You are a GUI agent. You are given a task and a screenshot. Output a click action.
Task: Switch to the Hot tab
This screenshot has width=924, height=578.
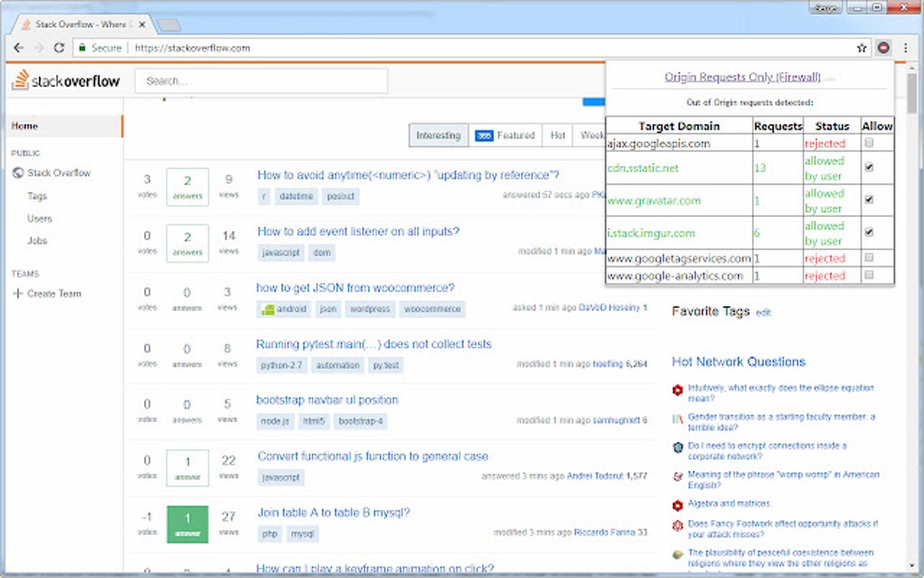[x=557, y=136]
